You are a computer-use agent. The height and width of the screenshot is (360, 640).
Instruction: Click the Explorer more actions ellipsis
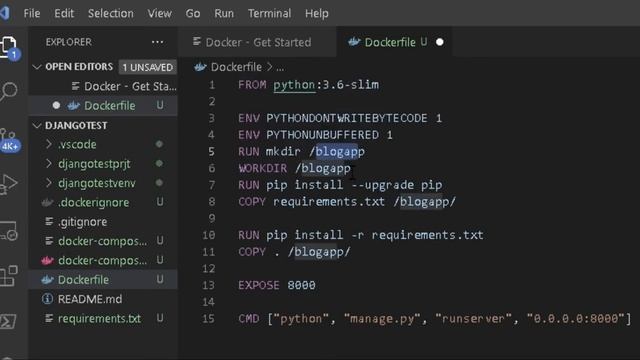point(158,42)
